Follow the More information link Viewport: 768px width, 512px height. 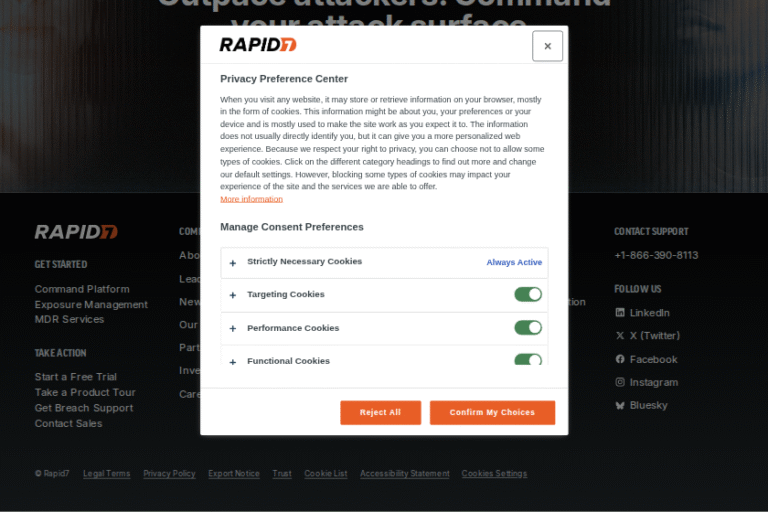(251, 199)
